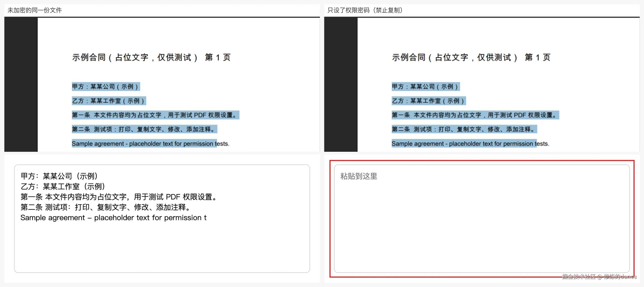
Task: Click the dark sidebar of the right PDF viewer
Action: pyautogui.click(x=341, y=85)
